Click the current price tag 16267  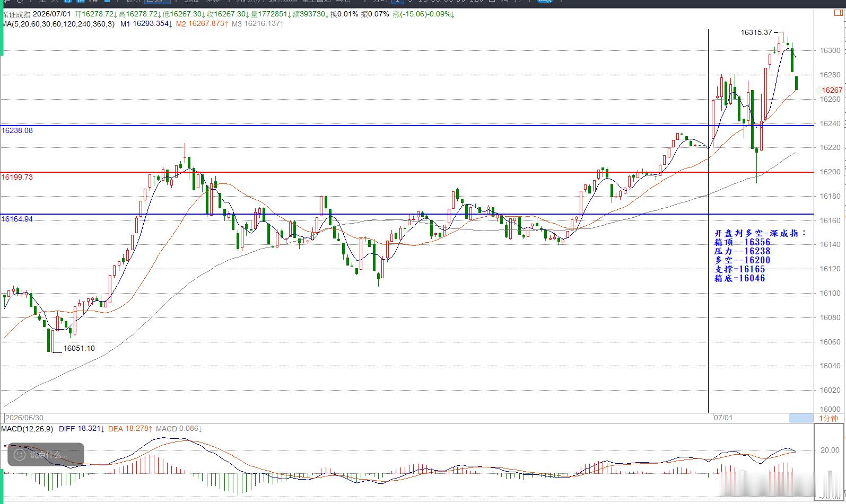(832, 90)
